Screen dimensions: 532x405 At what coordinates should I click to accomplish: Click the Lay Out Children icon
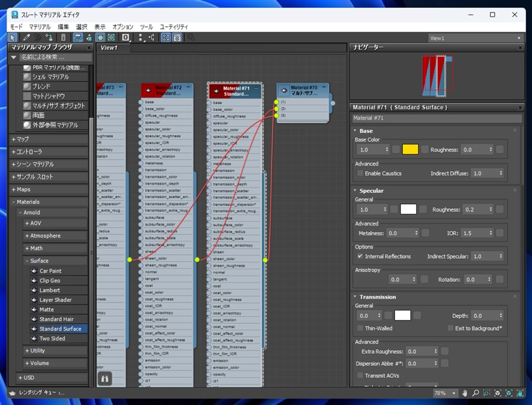(x=152, y=38)
